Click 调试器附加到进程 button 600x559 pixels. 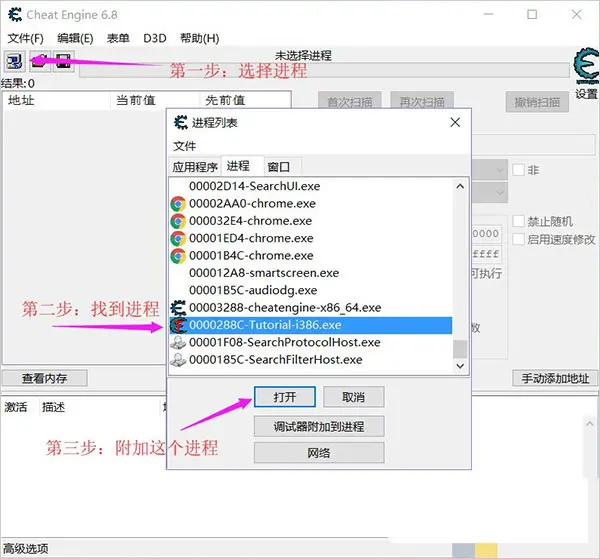pyautogui.click(x=318, y=426)
